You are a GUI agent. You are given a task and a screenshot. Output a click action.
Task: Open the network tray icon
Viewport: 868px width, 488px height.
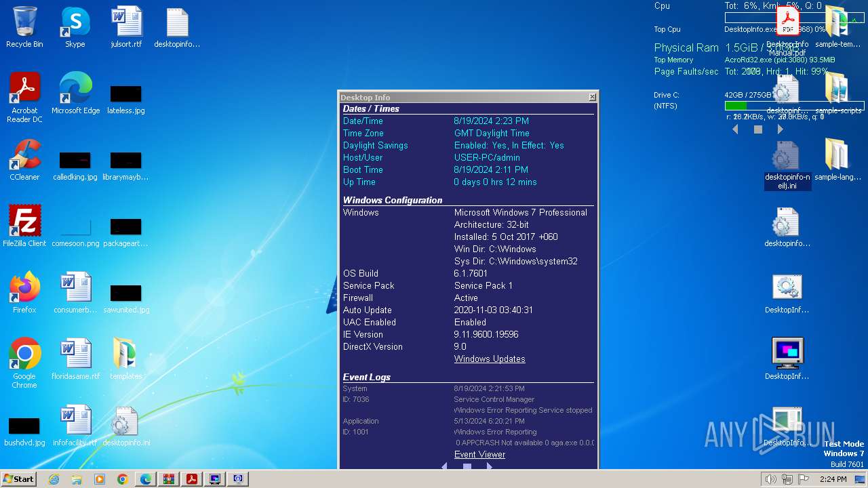pos(787,479)
